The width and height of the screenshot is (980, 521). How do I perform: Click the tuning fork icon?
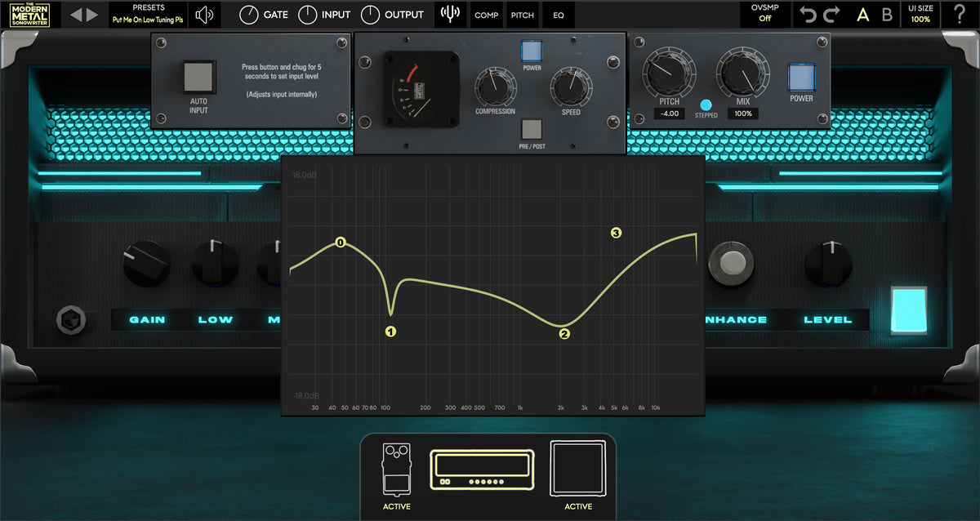coord(450,14)
